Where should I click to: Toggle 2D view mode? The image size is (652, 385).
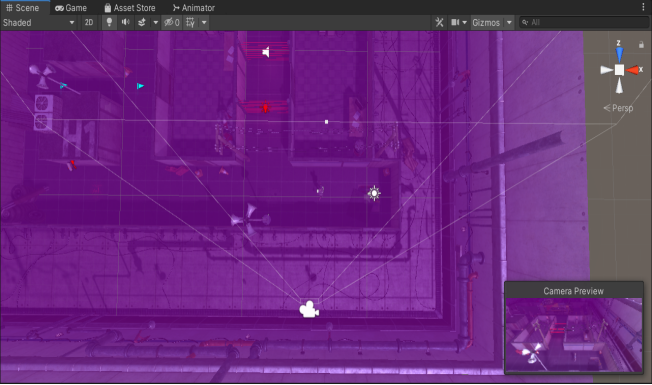coord(89,22)
